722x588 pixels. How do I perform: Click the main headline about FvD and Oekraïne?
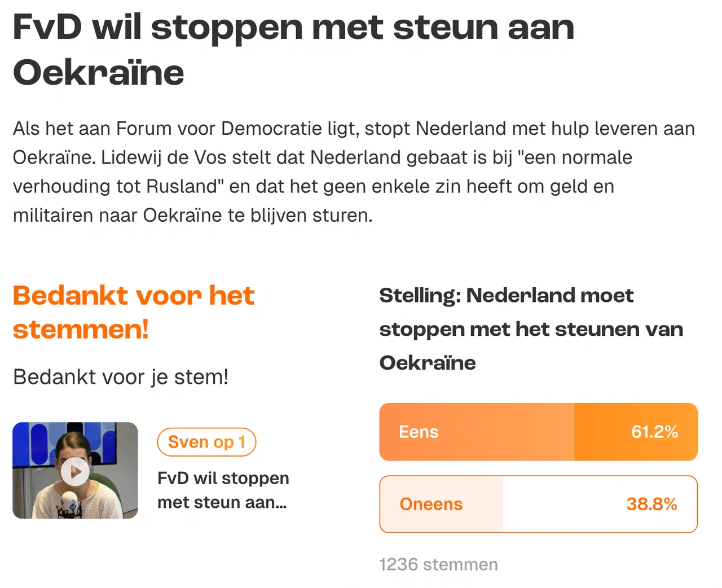pyautogui.click(x=293, y=50)
